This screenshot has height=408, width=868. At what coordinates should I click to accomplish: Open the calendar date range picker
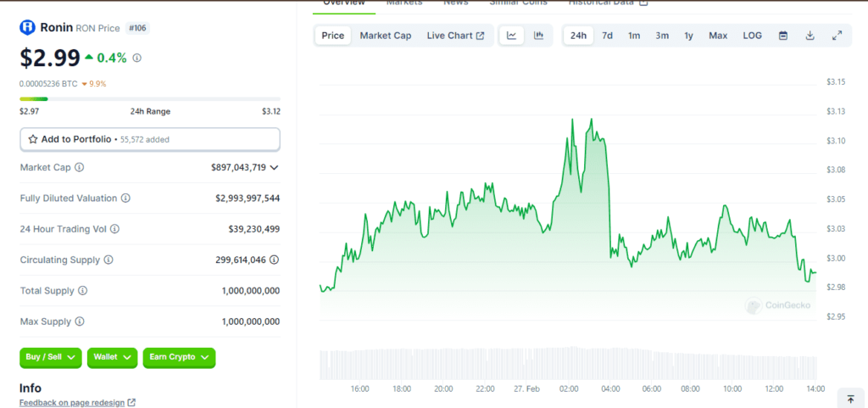[783, 36]
